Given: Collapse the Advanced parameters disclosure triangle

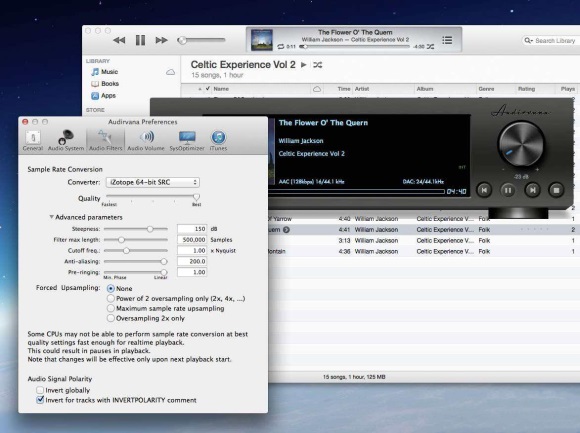Looking at the screenshot, I should point(51,217).
